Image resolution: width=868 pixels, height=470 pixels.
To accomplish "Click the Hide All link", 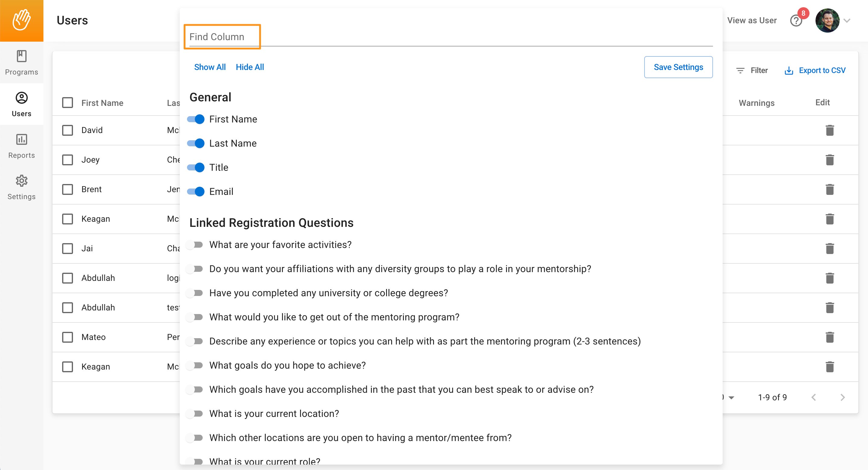I will (x=250, y=67).
